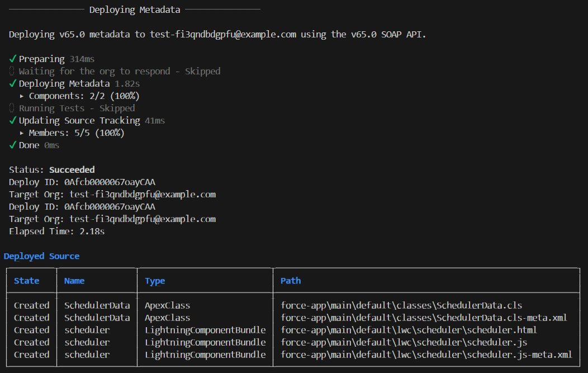Click the Running Tests - Skipped text
The width and height of the screenshot is (588, 373).
(77, 108)
